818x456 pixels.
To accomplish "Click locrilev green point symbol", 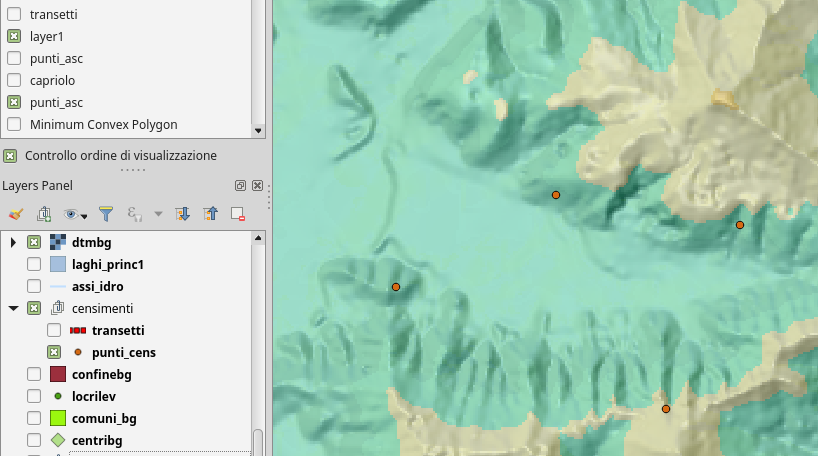I will coord(58,396).
